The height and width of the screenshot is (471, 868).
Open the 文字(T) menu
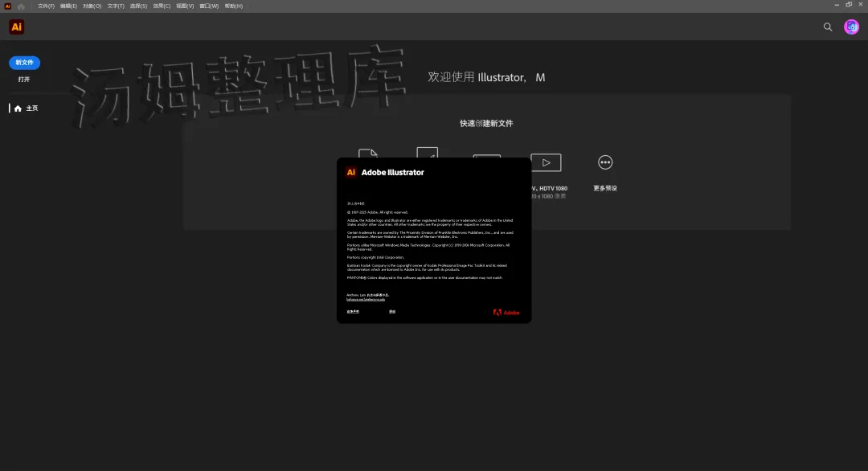point(116,6)
